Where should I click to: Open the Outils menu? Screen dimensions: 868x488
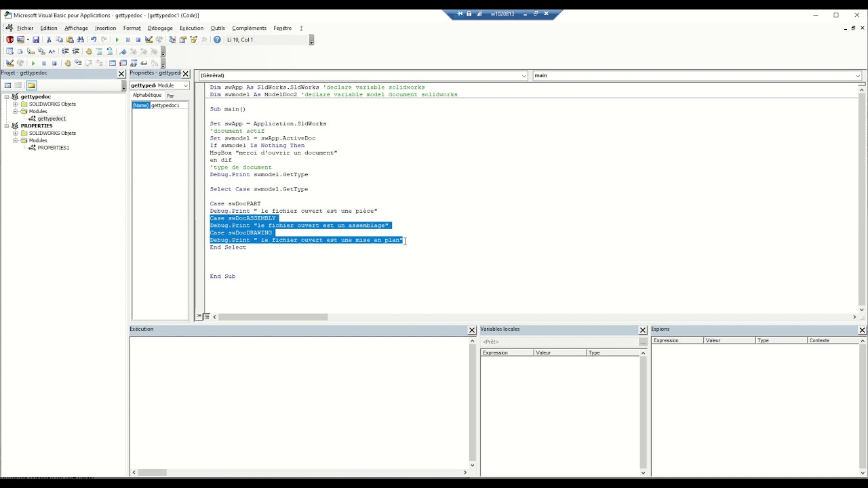pyautogui.click(x=218, y=28)
